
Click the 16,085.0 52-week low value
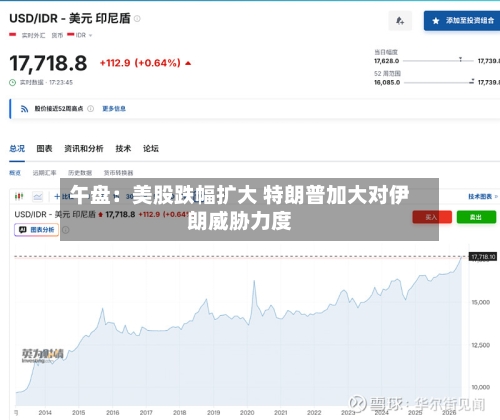pyautogui.click(x=387, y=82)
